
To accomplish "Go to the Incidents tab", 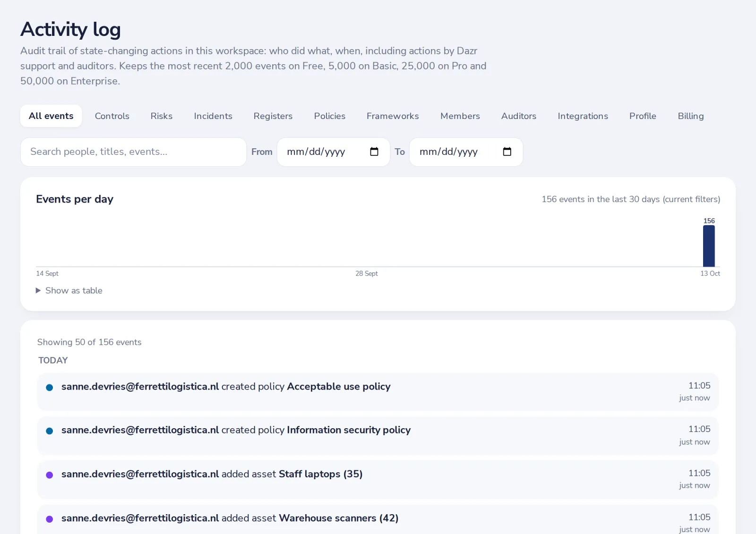I will 213,116.
